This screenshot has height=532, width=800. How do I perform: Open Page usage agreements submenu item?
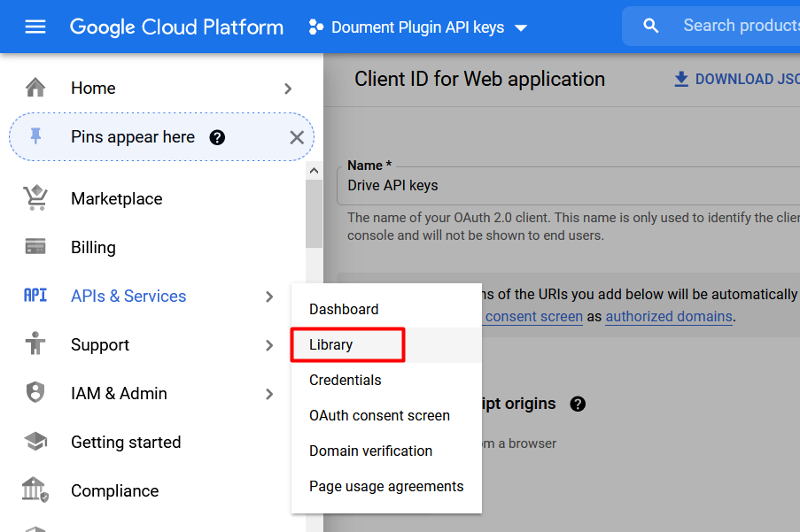386,487
